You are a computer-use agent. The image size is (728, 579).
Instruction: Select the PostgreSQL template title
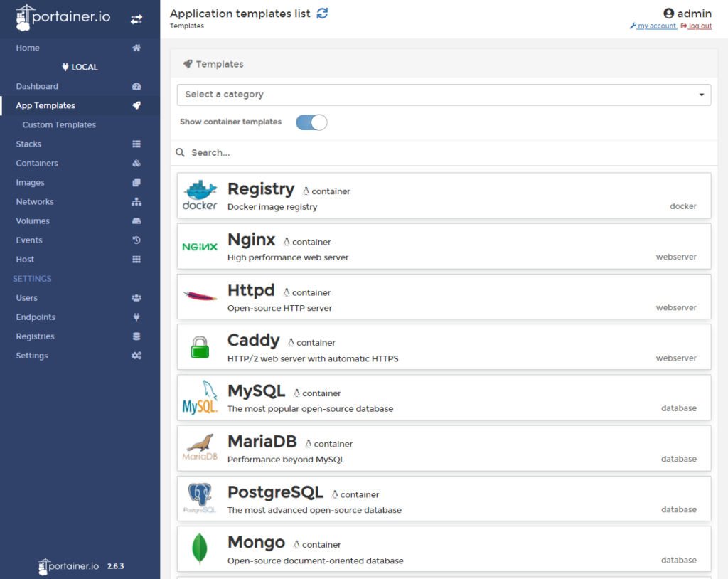point(275,492)
